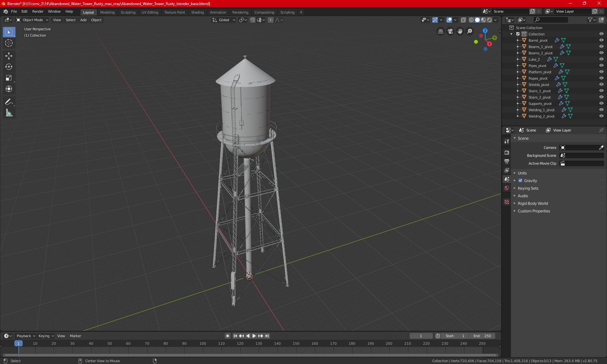Pin the properties editor context
This screenshot has height=364, width=607.
tap(601, 130)
